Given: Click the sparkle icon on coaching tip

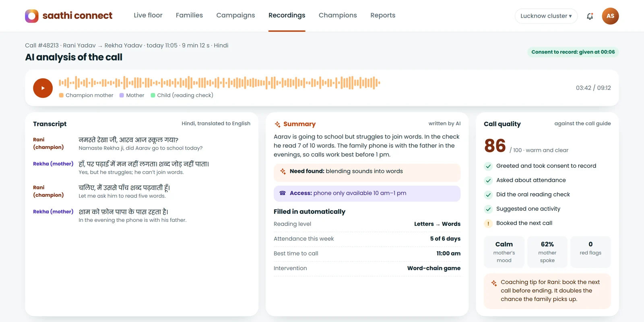Looking at the screenshot, I should click(494, 283).
